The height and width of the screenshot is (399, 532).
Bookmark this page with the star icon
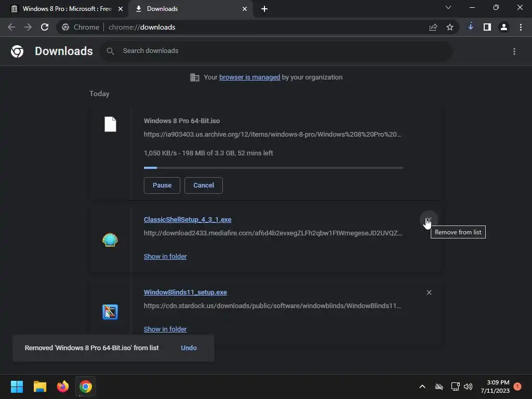(x=450, y=27)
